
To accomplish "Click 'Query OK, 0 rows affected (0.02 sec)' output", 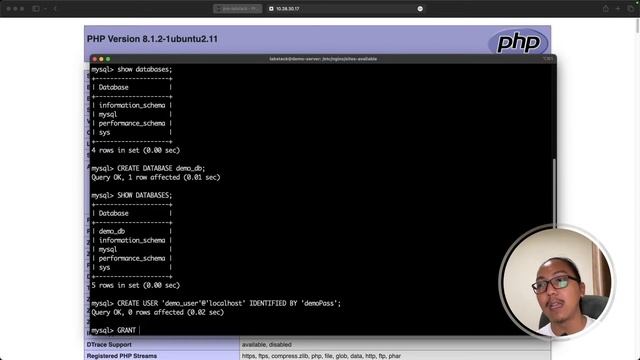I will coord(158,312).
